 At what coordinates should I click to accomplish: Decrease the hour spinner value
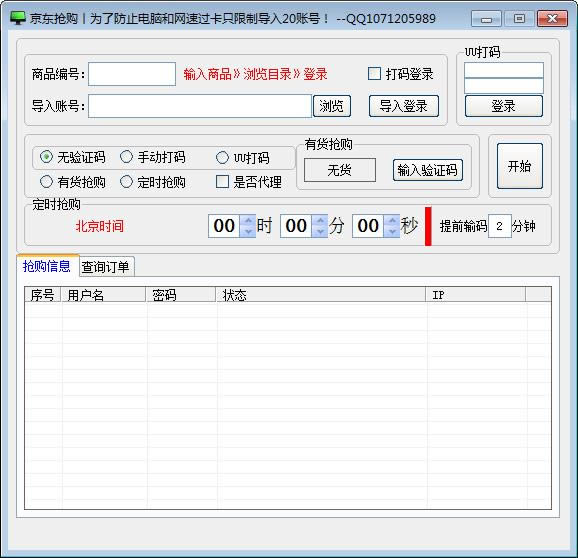coord(248,231)
